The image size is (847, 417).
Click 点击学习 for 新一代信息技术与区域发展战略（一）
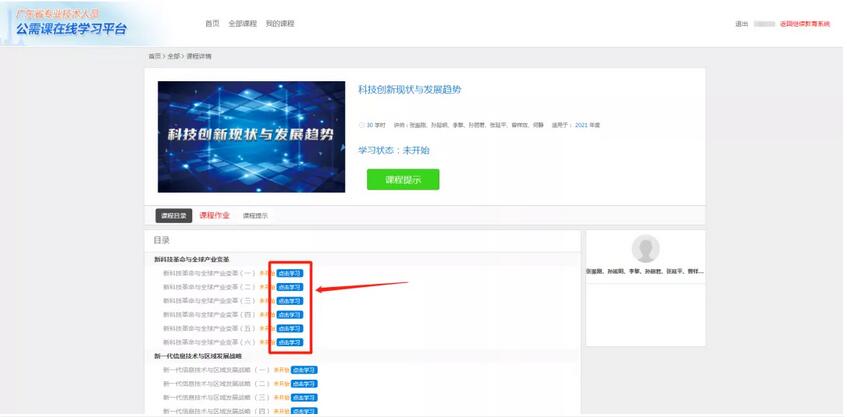(x=304, y=370)
